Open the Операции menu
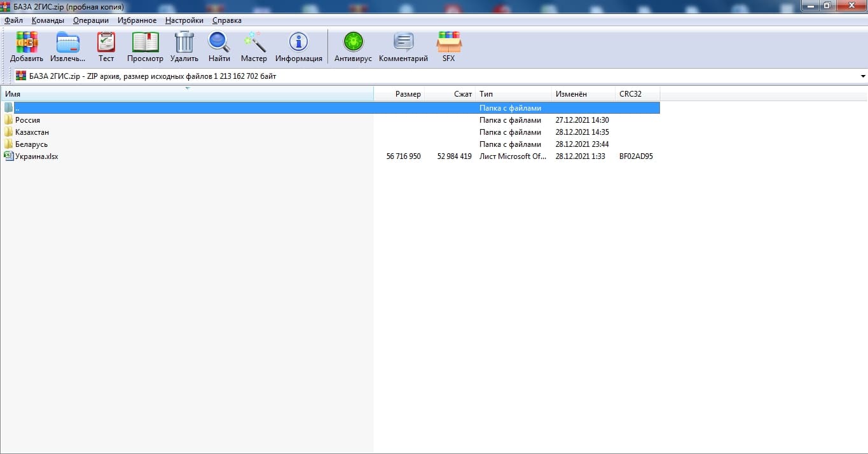The width and height of the screenshot is (868, 454). point(91,20)
